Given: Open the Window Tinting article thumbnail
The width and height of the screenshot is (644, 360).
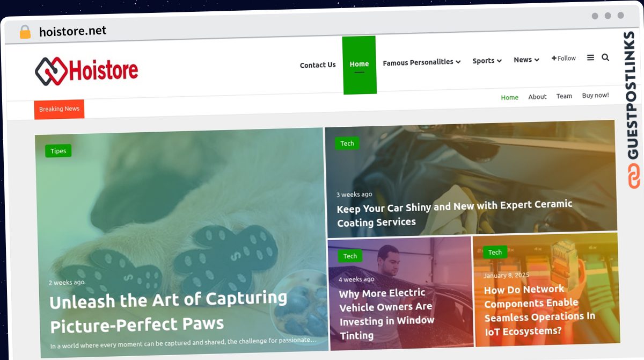Looking at the screenshot, I should coord(400,293).
